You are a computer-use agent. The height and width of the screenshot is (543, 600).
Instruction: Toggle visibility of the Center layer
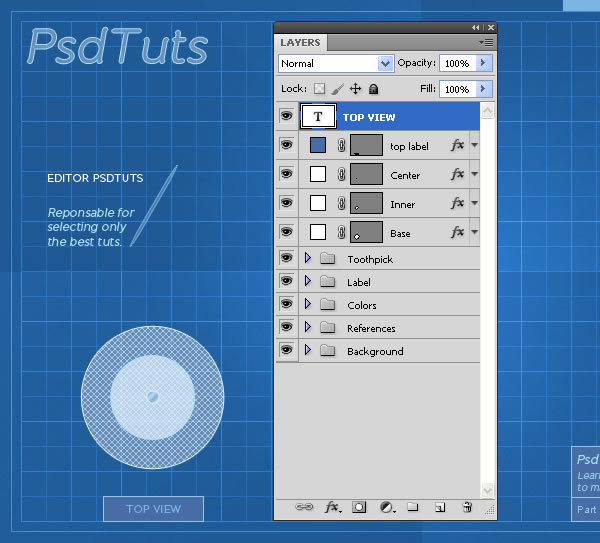(x=287, y=174)
